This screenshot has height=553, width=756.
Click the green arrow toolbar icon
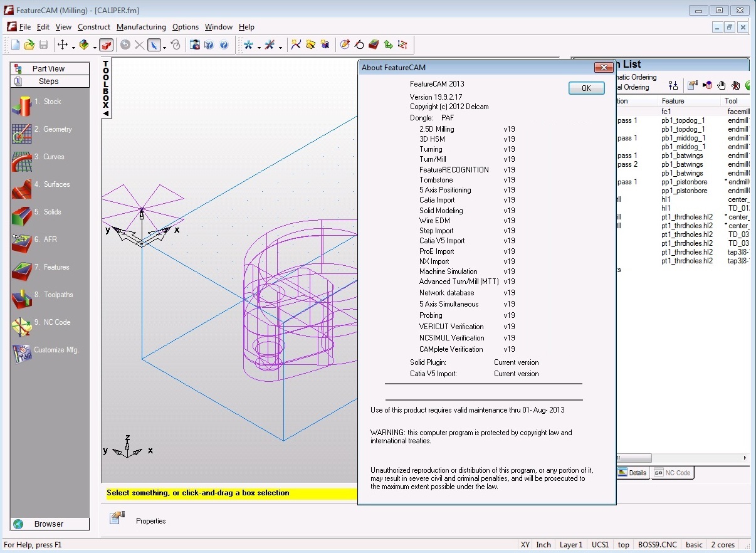click(x=388, y=45)
